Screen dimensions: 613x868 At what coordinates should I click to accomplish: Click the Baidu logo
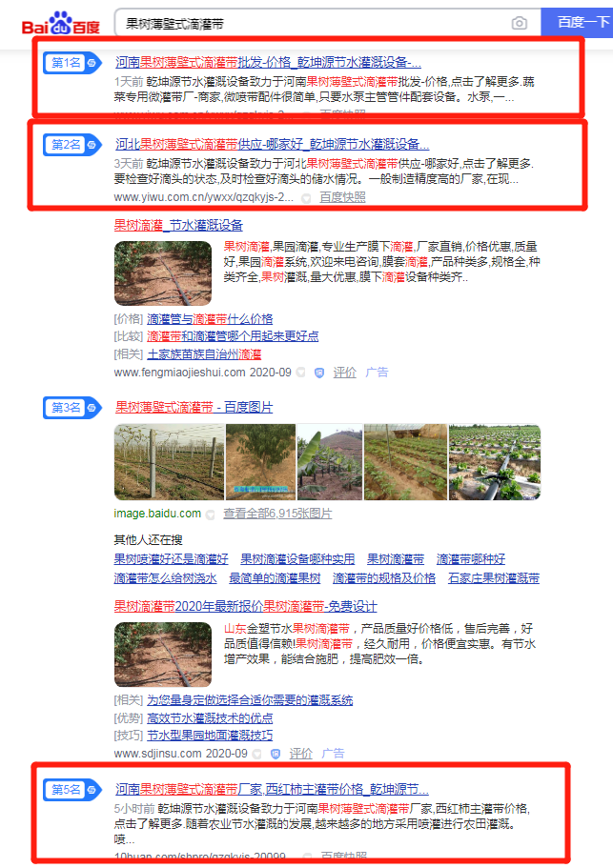click(x=61, y=23)
